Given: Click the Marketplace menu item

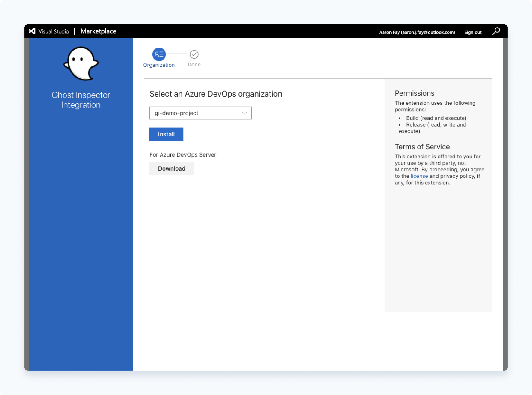Looking at the screenshot, I should (x=98, y=31).
